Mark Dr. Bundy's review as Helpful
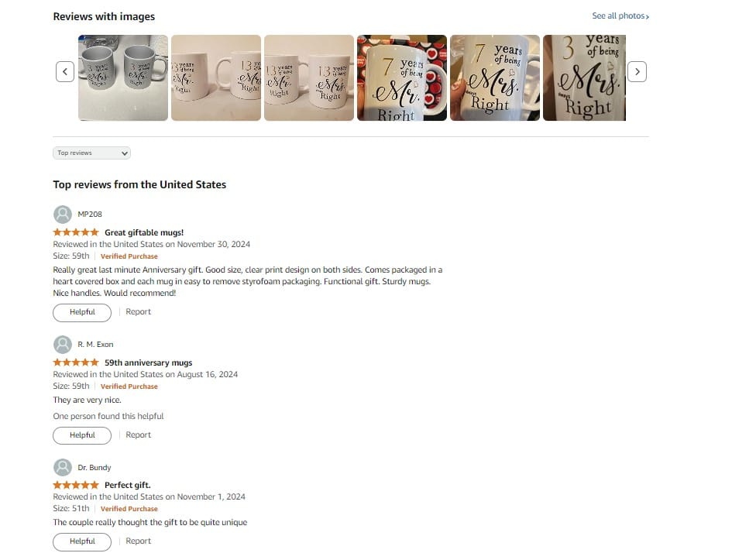732x560 pixels. (x=82, y=542)
